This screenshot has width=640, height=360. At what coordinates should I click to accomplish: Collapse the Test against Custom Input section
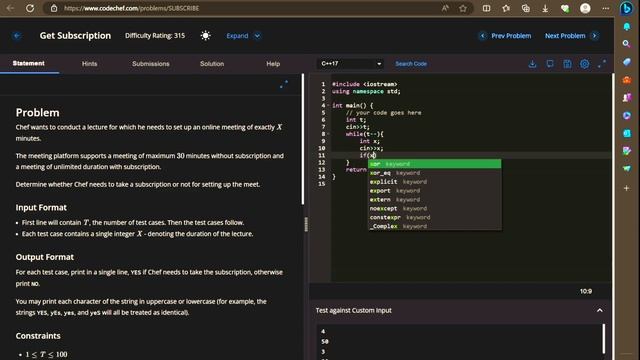point(600,311)
